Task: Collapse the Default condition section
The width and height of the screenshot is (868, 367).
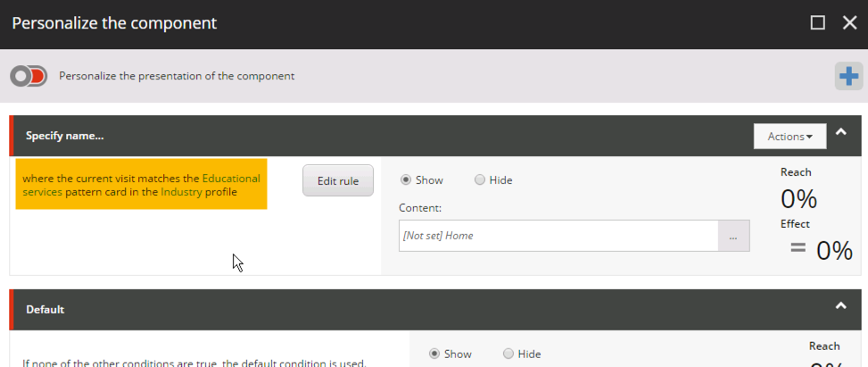Action: (x=840, y=306)
